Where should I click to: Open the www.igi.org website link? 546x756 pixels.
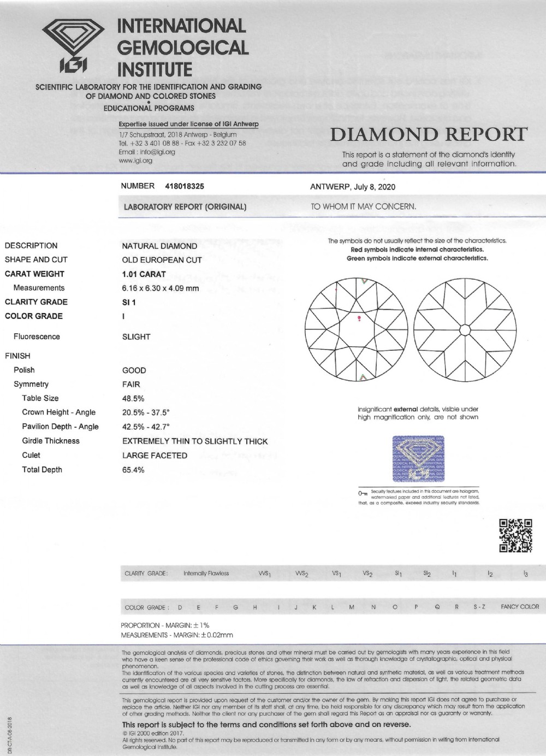pos(135,161)
